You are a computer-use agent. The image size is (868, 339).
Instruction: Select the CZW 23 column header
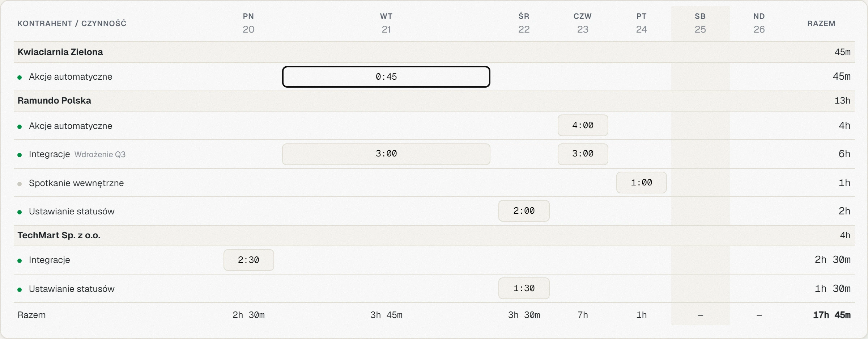click(583, 23)
